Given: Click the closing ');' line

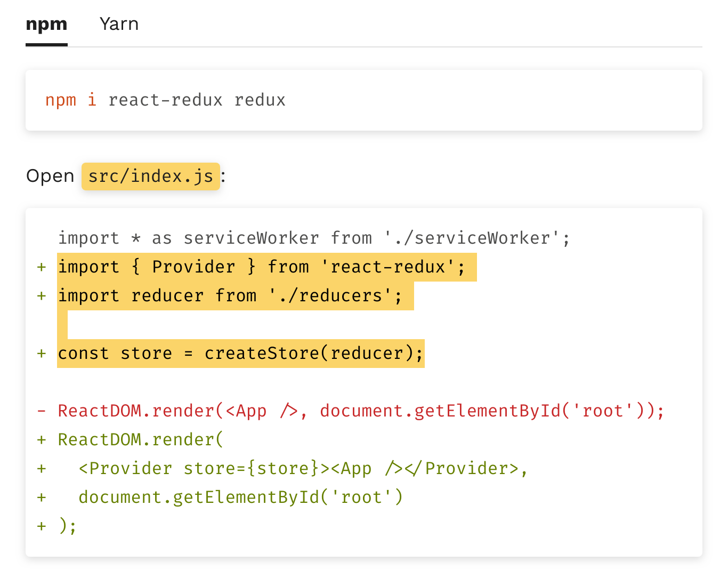Looking at the screenshot, I should coord(67,526).
